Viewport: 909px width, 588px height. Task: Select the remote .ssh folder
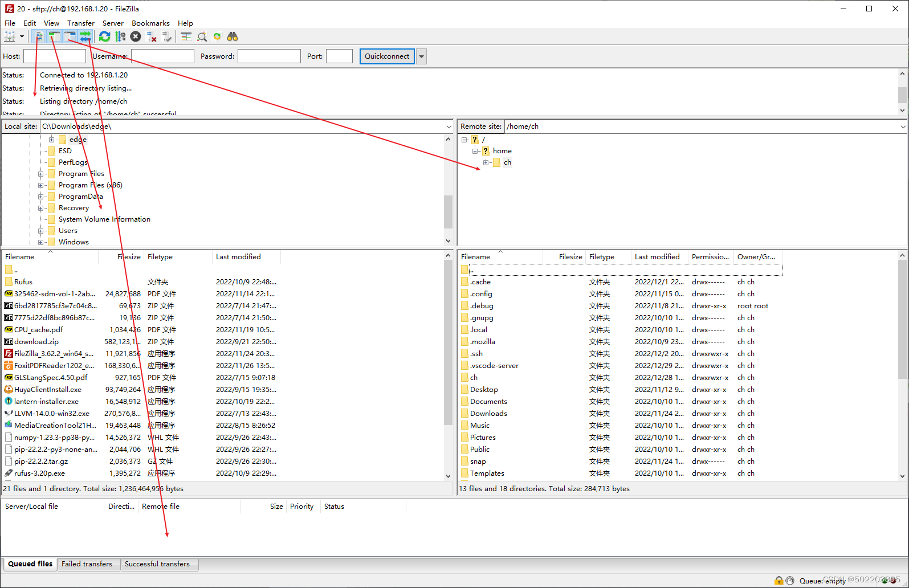pyautogui.click(x=476, y=354)
